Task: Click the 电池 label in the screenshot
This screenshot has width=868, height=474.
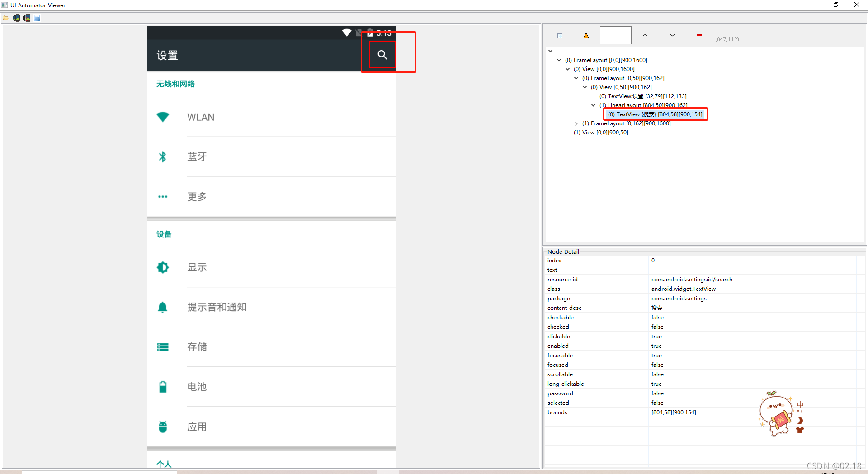Action: [197, 387]
